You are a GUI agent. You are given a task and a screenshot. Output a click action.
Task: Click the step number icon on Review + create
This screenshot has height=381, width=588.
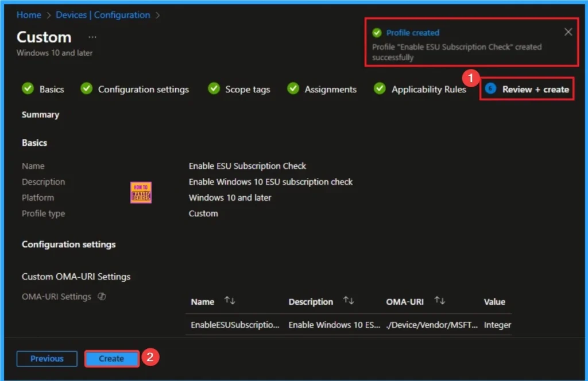(x=491, y=89)
